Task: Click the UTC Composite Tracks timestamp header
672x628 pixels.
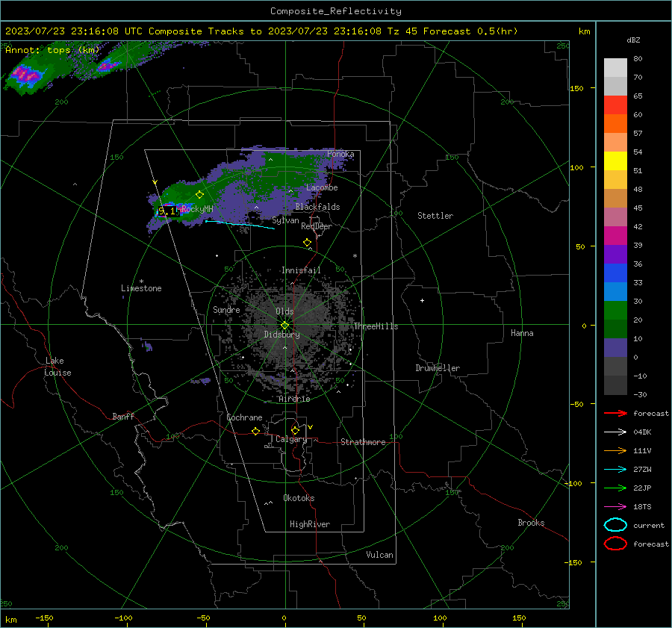Action: 261,31
